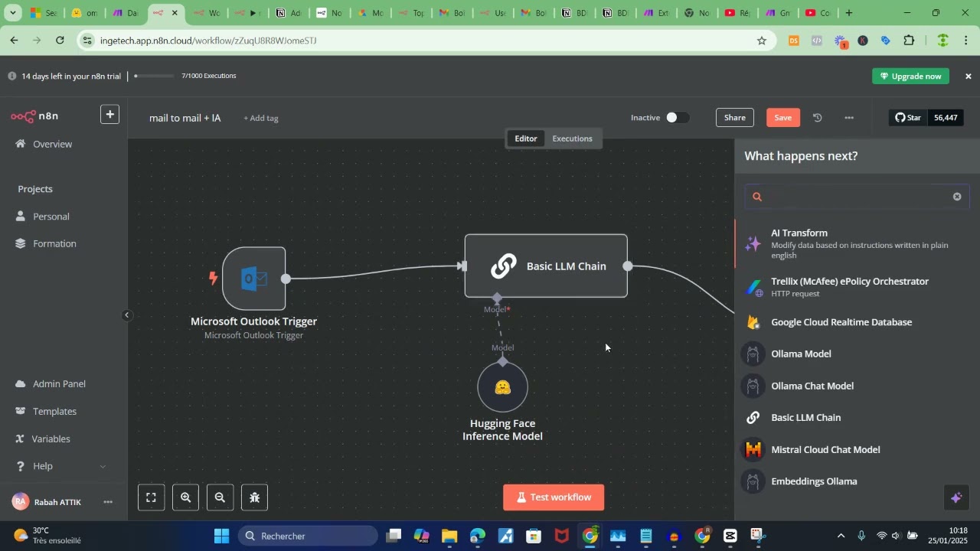Open the AI assistant sparkle button
980x551 pixels.
tap(956, 498)
